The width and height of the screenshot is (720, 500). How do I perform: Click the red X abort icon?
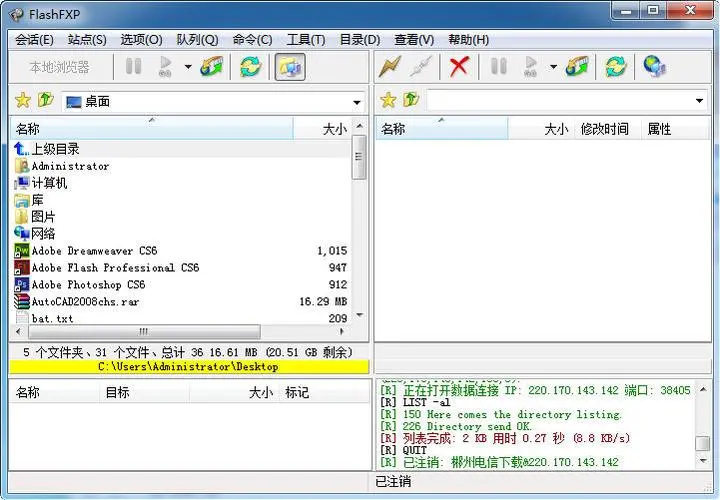coord(459,67)
